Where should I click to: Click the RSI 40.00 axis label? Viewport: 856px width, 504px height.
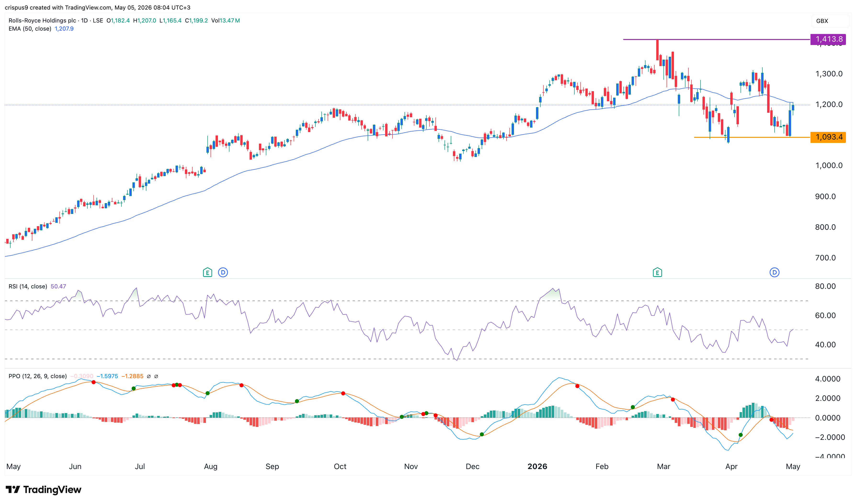(x=825, y=345)
